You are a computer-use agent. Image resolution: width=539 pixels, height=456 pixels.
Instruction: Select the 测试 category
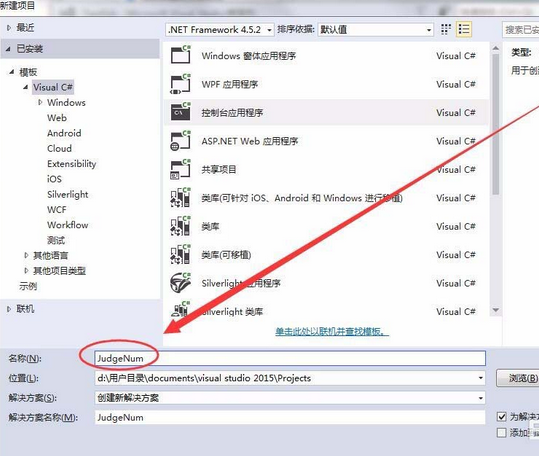pos(56,240)
